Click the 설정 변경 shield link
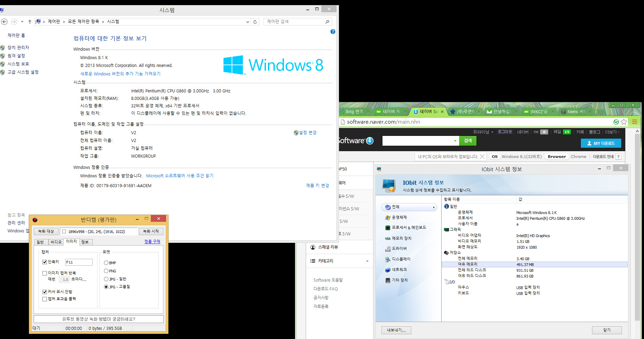Image resolution: width=644 pixels, height=339 pixels. [x=305, y=132]
